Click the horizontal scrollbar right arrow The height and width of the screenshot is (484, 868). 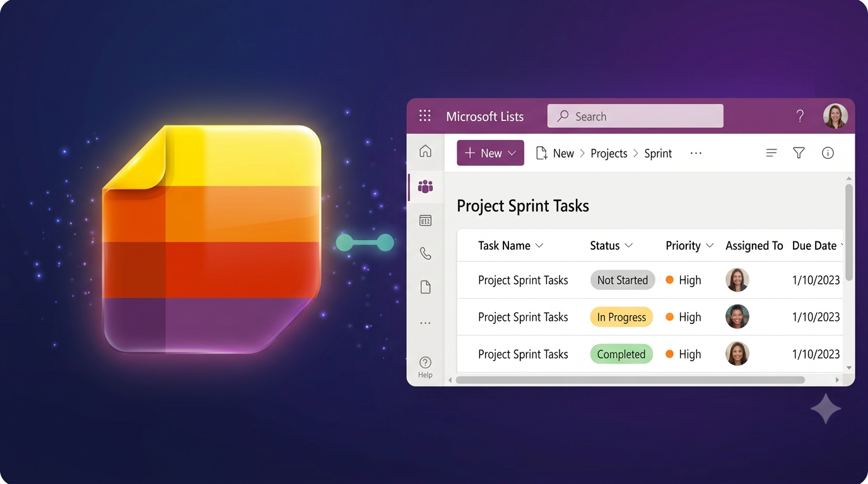click(x=837, y=380)
